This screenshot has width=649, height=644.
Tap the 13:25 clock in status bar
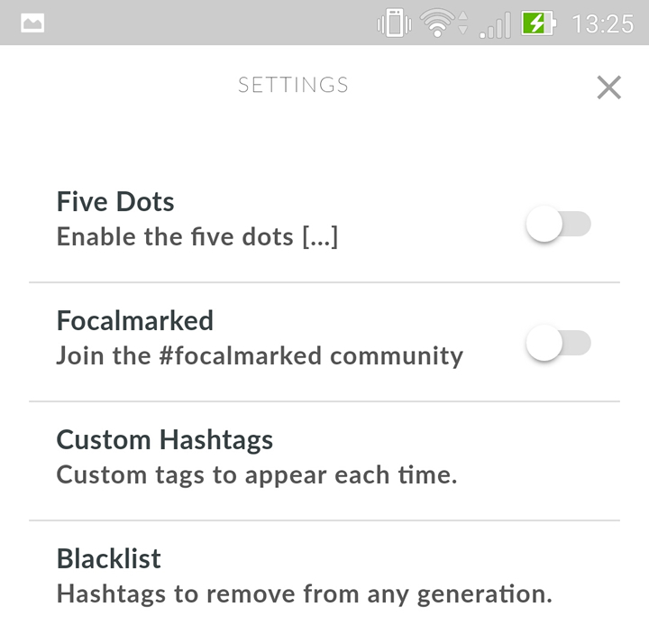pyautogui.click(x=602, y=23)
